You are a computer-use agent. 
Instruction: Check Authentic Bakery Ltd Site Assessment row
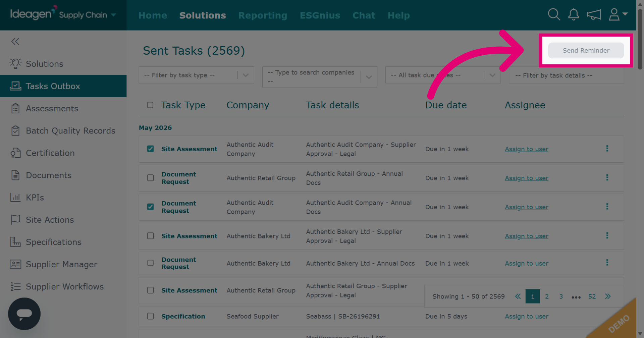pos(150,236)
